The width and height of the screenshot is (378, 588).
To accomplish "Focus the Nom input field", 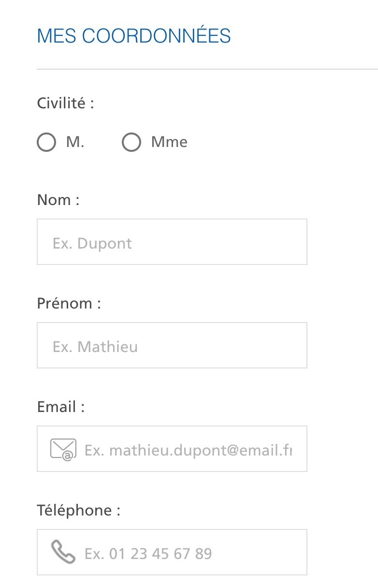I will [x=172, y=242].
